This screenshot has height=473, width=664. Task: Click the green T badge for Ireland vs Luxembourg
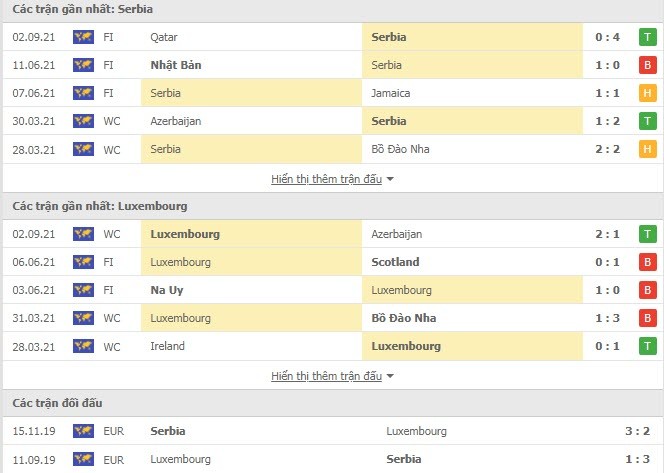tap(647, 346)
